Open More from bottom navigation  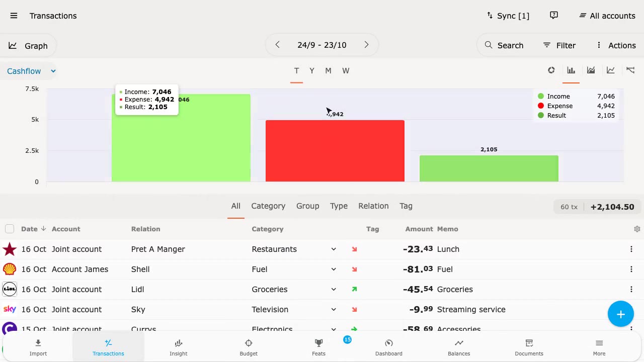click(x=599, y=347)
